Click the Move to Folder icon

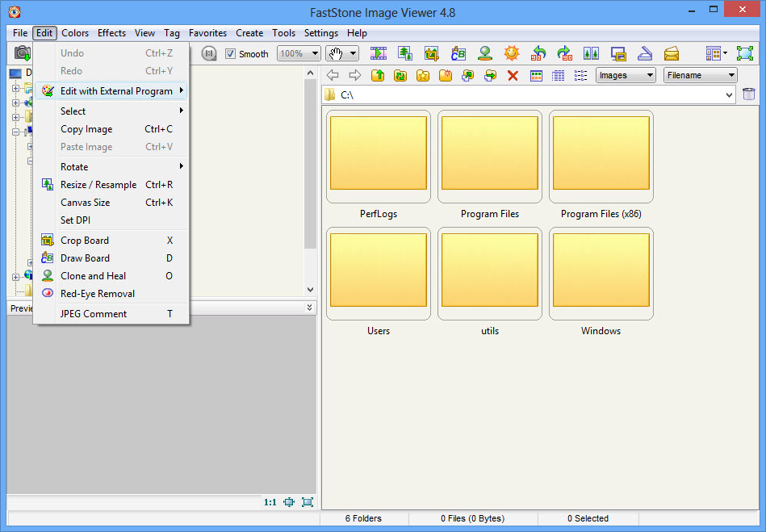(x=490, y=75)
